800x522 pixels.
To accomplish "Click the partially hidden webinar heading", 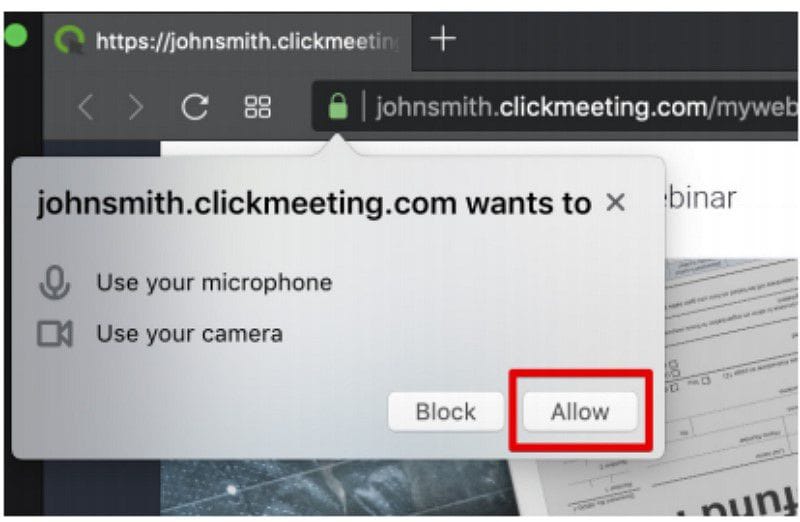I will tap(701, 198).
